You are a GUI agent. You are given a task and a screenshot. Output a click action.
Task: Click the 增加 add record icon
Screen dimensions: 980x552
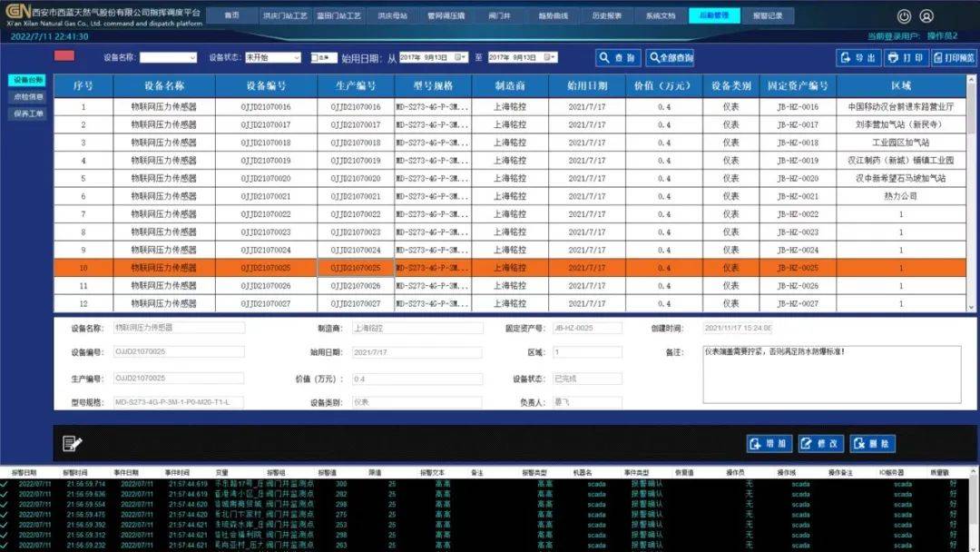pos(755,444)
